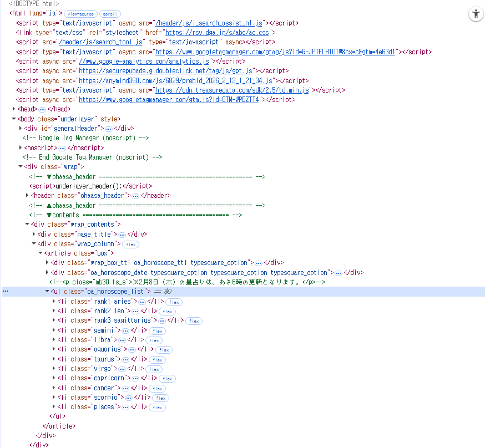Image resolution: width=485 pixels, height=448 pixels.
Task: Collapse the body underlayer element
Action: click(x=14, y=119)
